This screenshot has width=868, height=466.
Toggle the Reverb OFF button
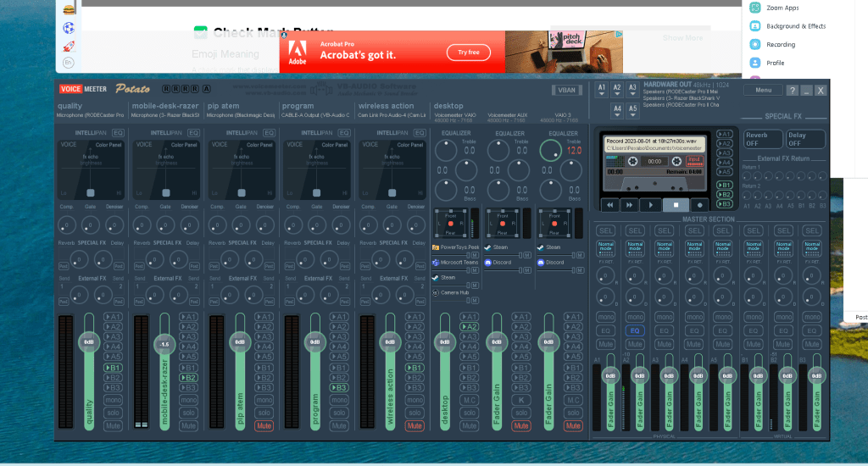click(x=762, y=139)
